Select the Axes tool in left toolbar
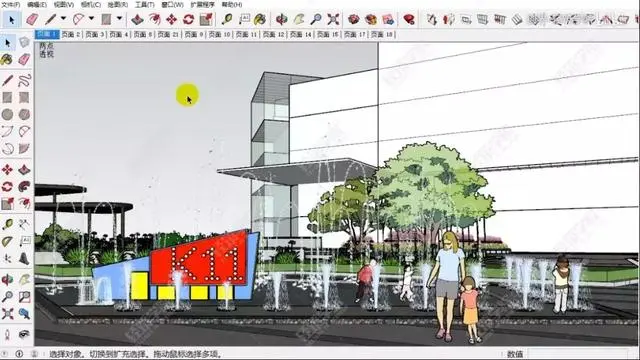 point(7,258)
